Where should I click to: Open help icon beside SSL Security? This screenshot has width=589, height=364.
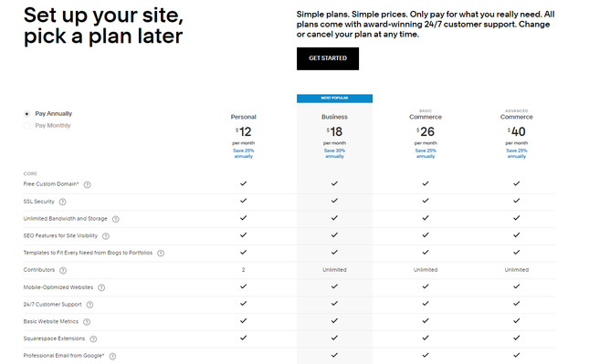click(x=63, y=202)
